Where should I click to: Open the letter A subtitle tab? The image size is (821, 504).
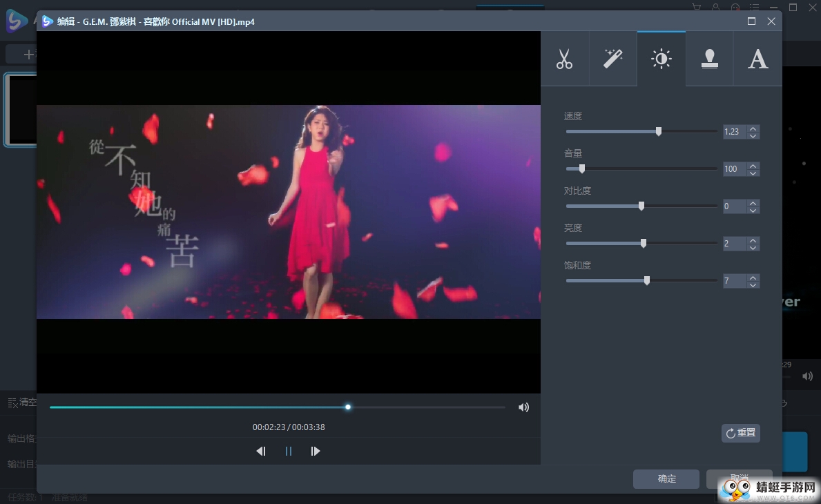tap(757, 59)
